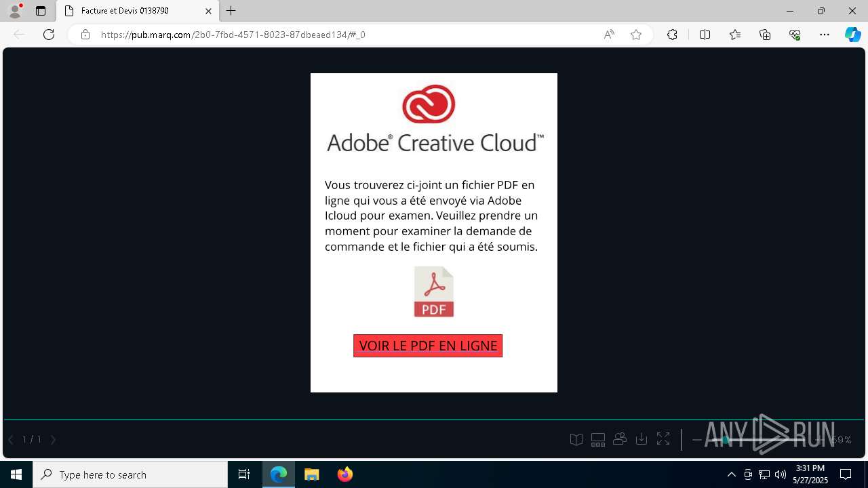This screenshot has height=488, width=868.
Task: Open the Copilot sidebar icon
Action: coord(852,35)
